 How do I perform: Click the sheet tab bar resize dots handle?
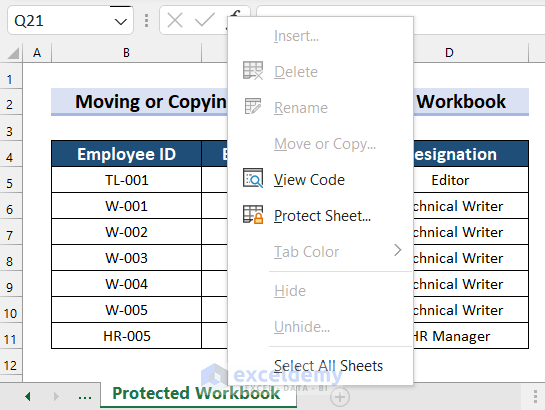(x=535, y=396)
